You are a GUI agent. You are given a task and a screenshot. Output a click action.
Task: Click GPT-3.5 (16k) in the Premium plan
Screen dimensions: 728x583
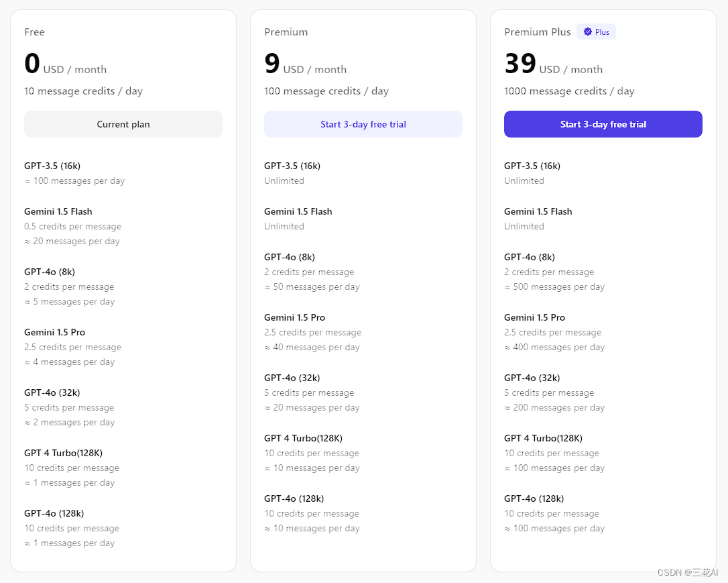point(292,166)
